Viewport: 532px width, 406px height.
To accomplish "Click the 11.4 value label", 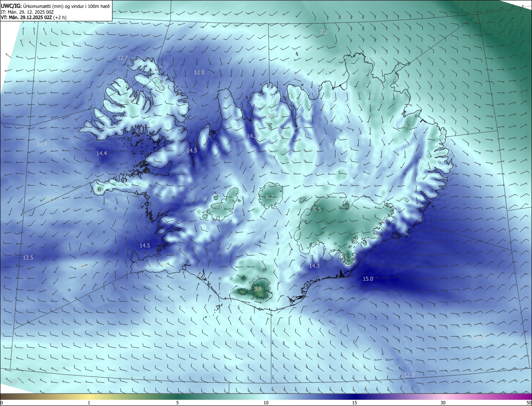I will [42, 144].
